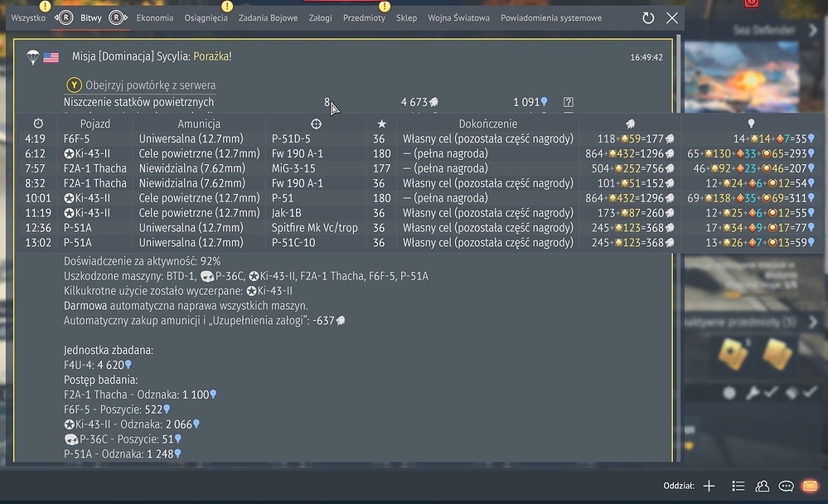Open the chat speech bubble icon
This screenshot has height=504, width=828.
click(786, 486)
